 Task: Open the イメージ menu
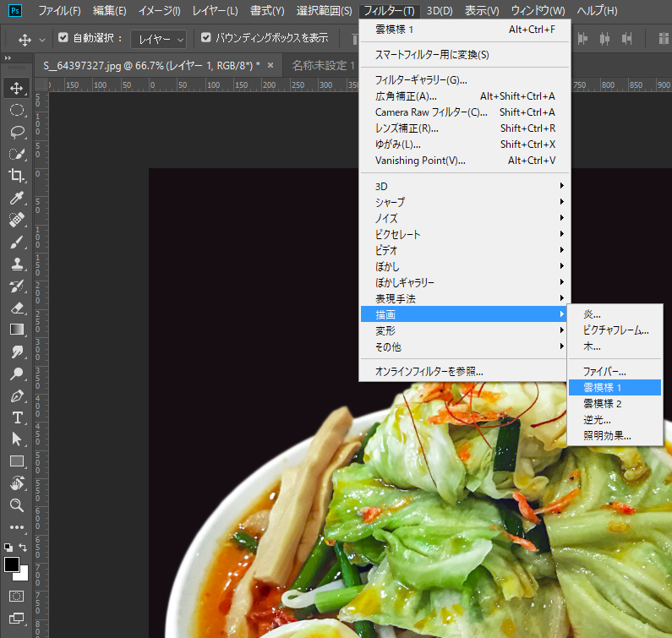pyautogui.click(x=159, y=11)
